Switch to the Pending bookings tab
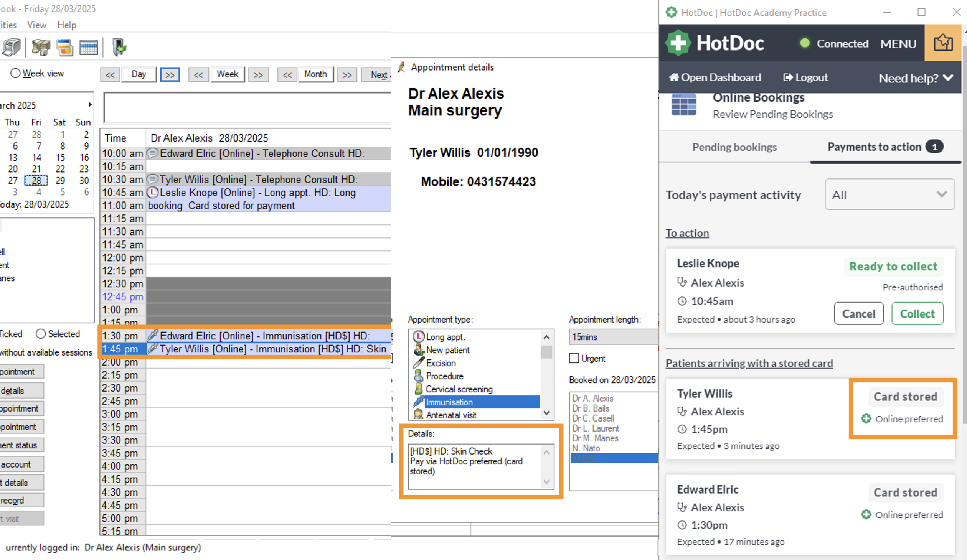Image resolution: width=967 pixels, height=560 pixels. [x=734, y=147]
